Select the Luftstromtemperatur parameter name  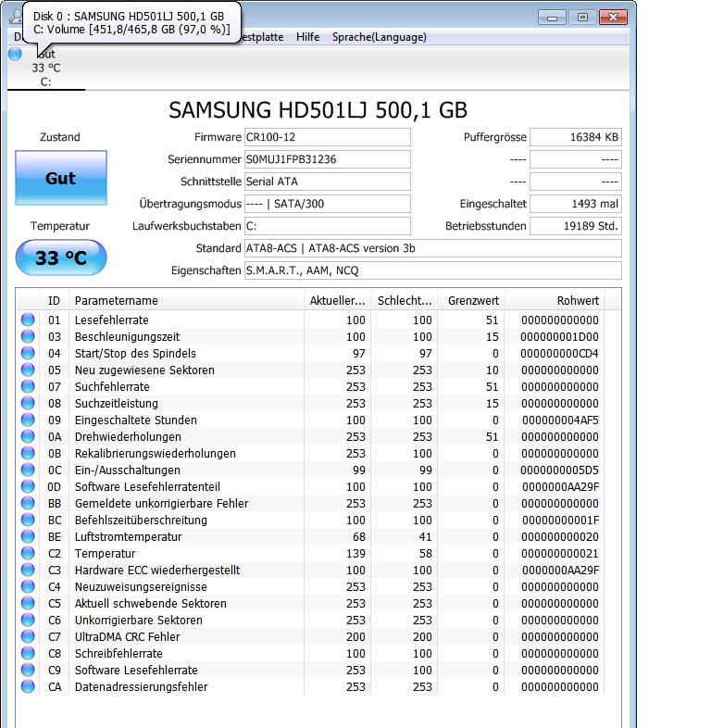click(128, 537)
